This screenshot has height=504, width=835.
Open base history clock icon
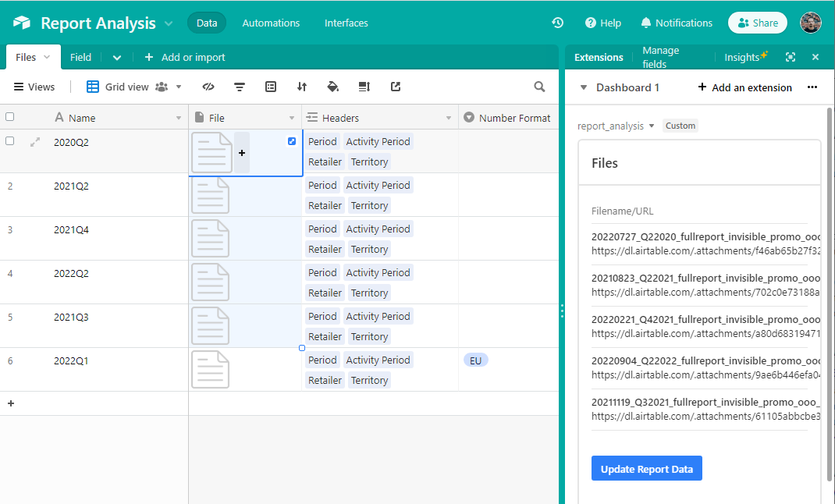coord(557,23)
